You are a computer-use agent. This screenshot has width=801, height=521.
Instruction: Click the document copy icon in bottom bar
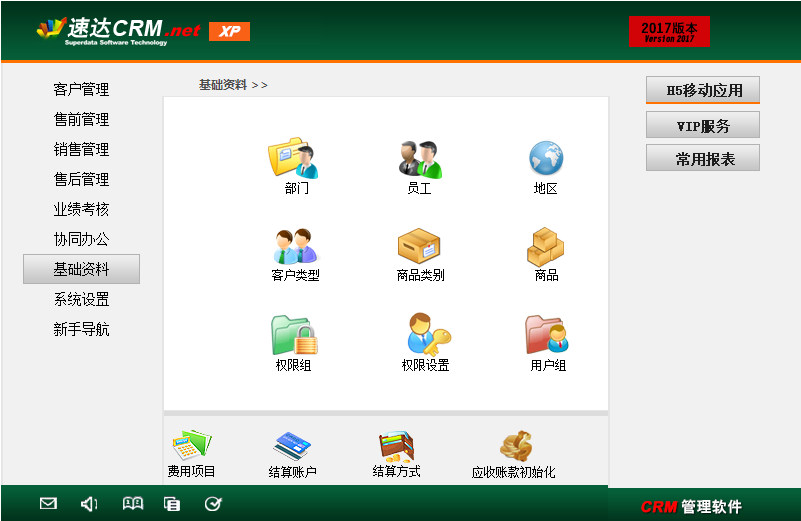pos(172,504)
